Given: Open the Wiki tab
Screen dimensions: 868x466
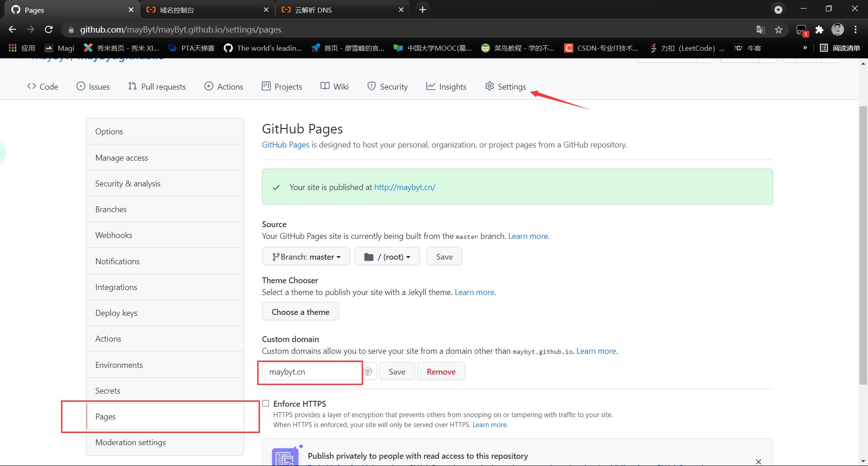Looking at the screenshot, I should pyautogui.click(x=335, y=86).
